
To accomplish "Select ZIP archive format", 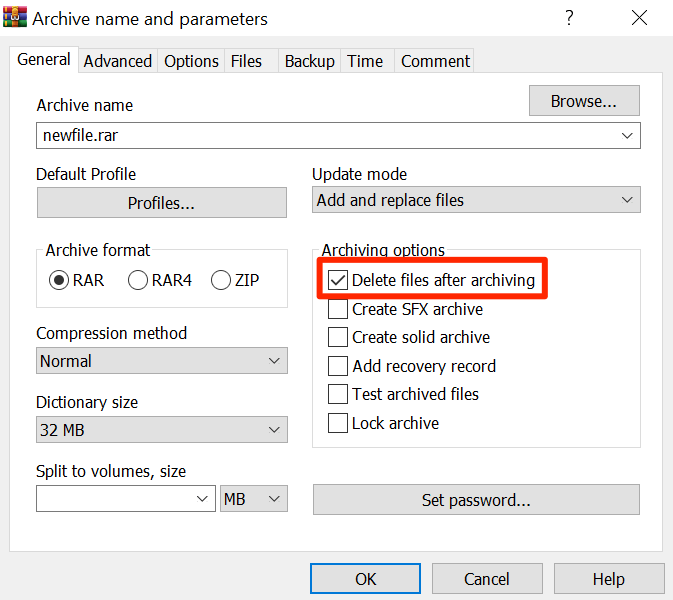I will click(x=221, y=281).
